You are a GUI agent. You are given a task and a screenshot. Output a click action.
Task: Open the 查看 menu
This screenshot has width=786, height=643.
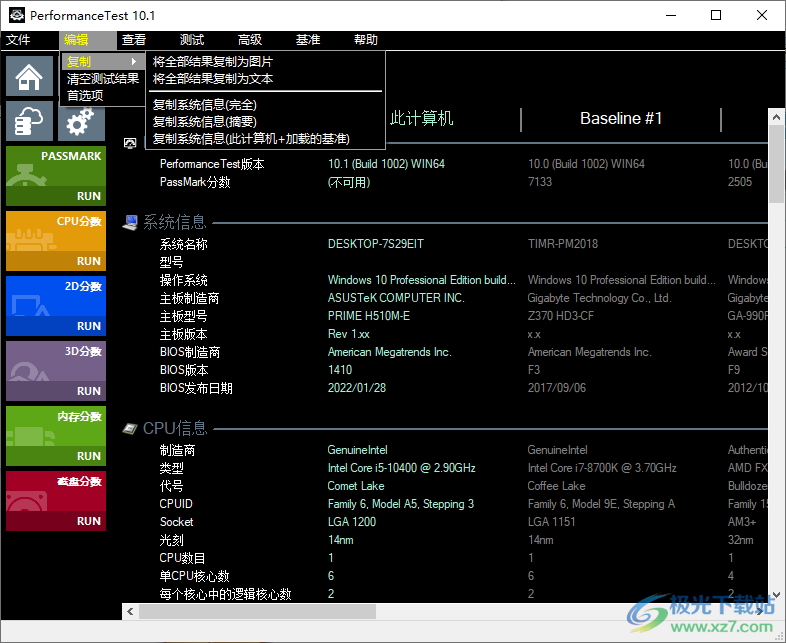pos(134,40)
